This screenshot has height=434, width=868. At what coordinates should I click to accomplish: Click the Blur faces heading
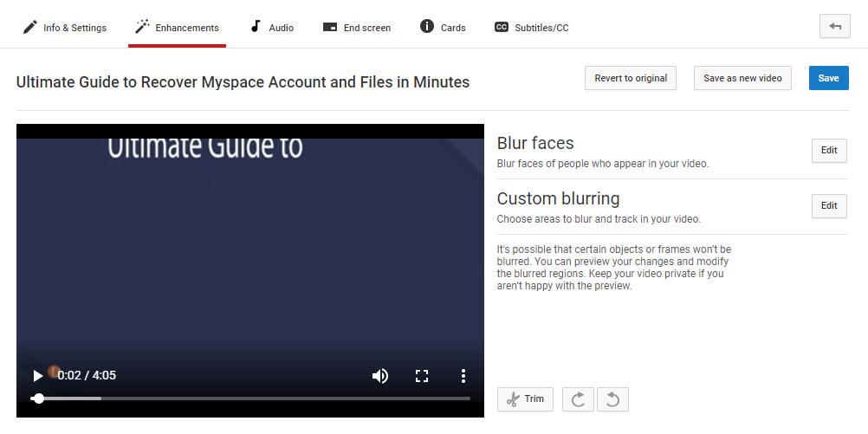tap(535, 143)
